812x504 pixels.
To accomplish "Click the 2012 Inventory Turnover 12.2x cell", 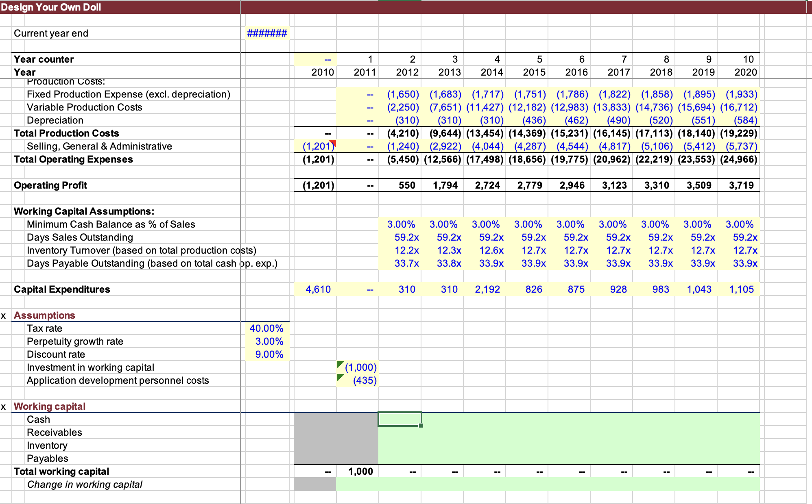I will (x=406, y=250).
